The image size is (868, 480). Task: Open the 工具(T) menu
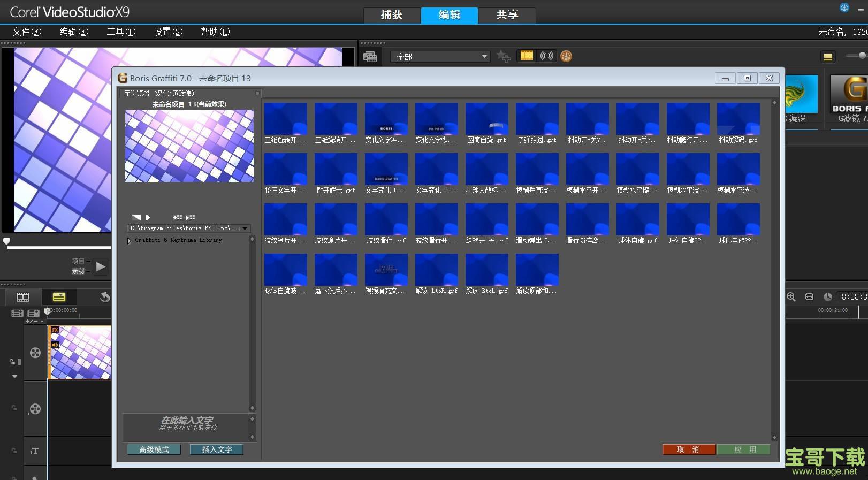[x=121, y=32]
